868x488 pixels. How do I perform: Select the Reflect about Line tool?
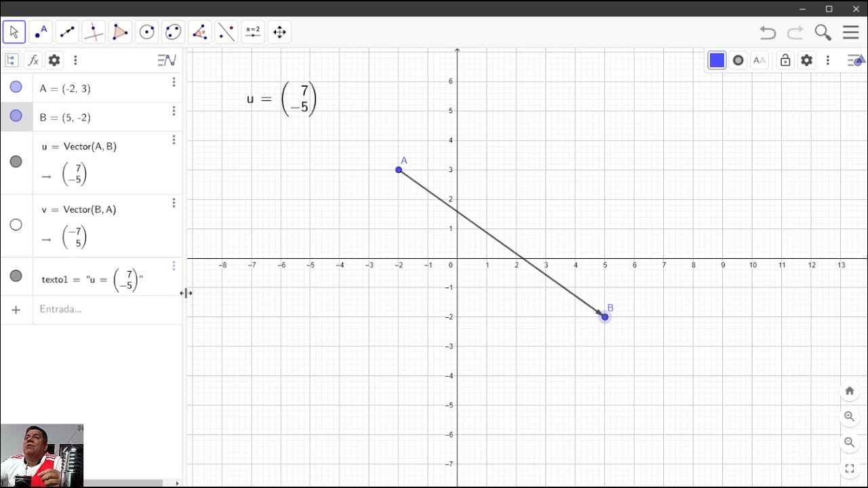(x=226, y=32)
